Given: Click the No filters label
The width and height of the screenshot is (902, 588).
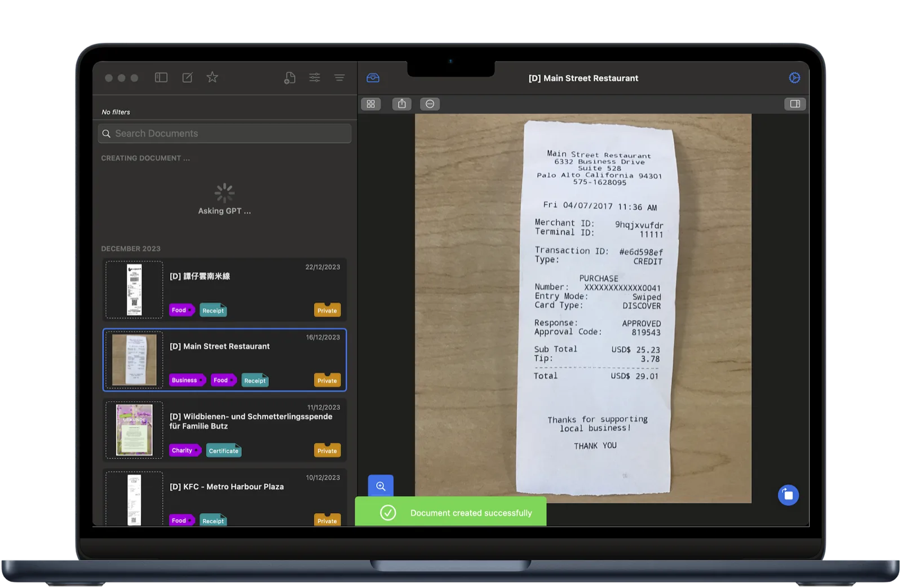Looking at the screenshot, I should [116, 112].
